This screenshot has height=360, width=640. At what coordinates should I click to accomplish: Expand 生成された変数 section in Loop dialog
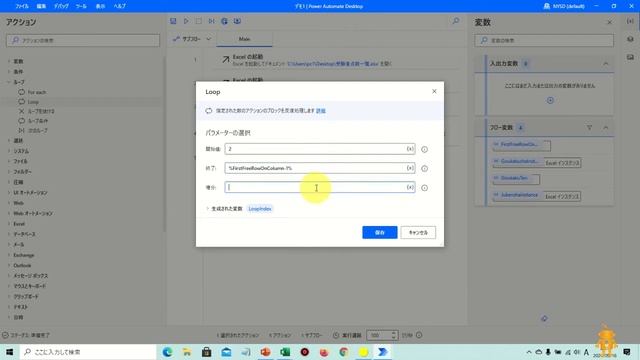tap(207, 209)
